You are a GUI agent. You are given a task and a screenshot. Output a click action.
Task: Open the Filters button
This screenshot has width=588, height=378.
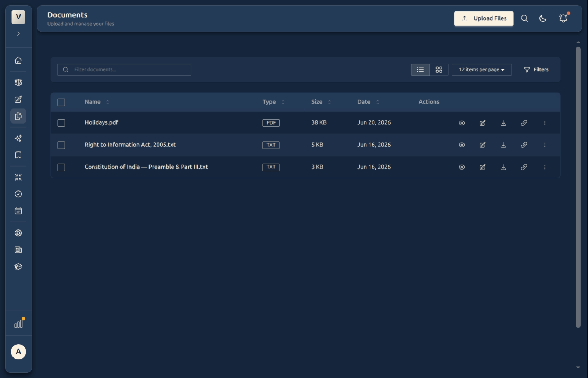coord(536,69)
